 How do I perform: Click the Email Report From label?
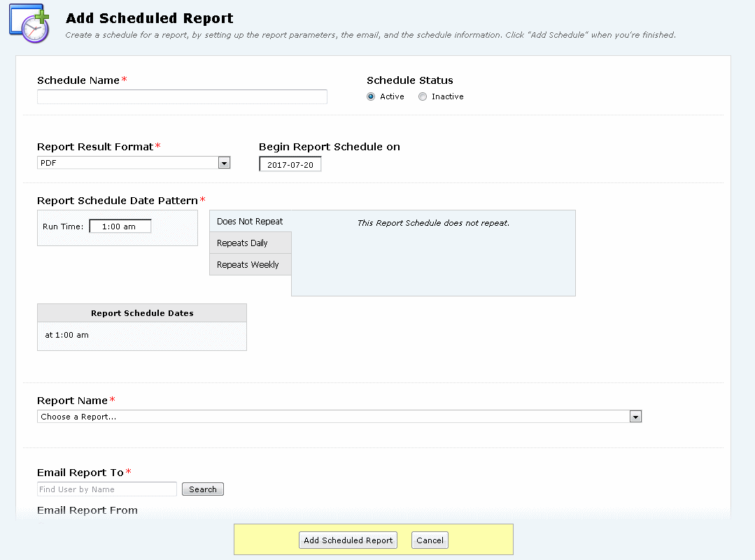coord(87,510)
